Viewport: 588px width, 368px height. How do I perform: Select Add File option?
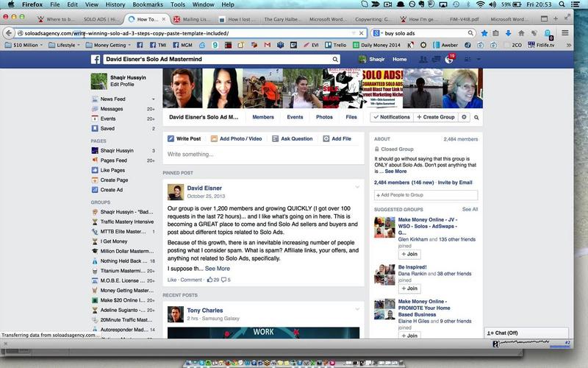337,138
